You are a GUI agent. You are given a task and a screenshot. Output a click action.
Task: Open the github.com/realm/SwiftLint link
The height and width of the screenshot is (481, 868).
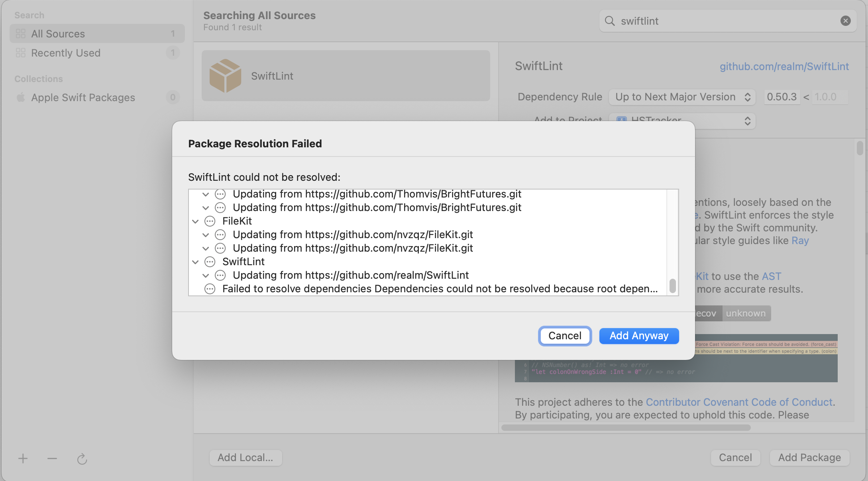[784, 66]
